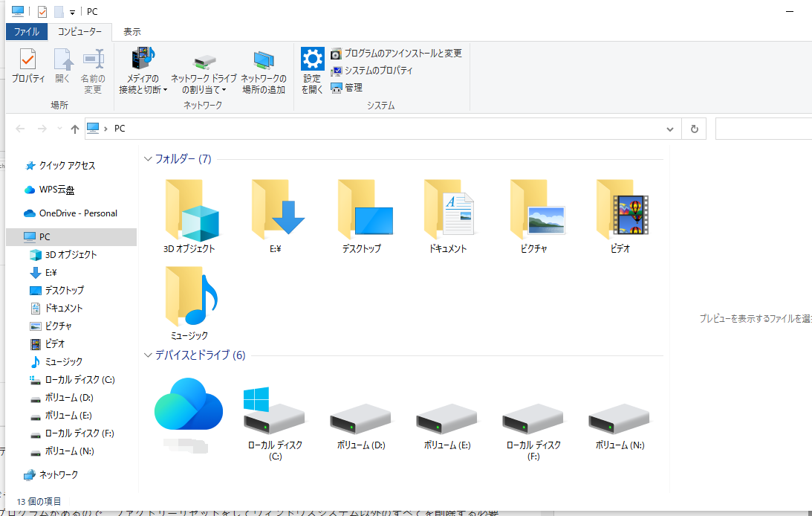Select ローカル ディスク (C:) in the sidebar

(78, 379)
